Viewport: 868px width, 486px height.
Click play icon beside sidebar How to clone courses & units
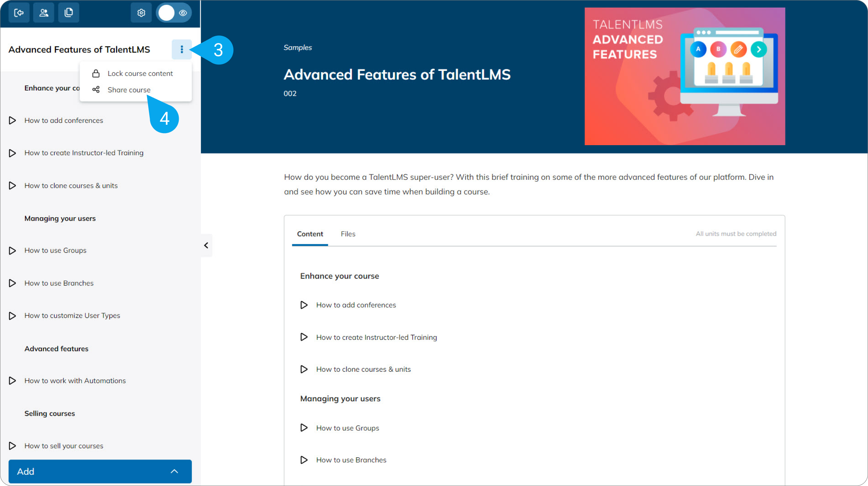(12, 186)
